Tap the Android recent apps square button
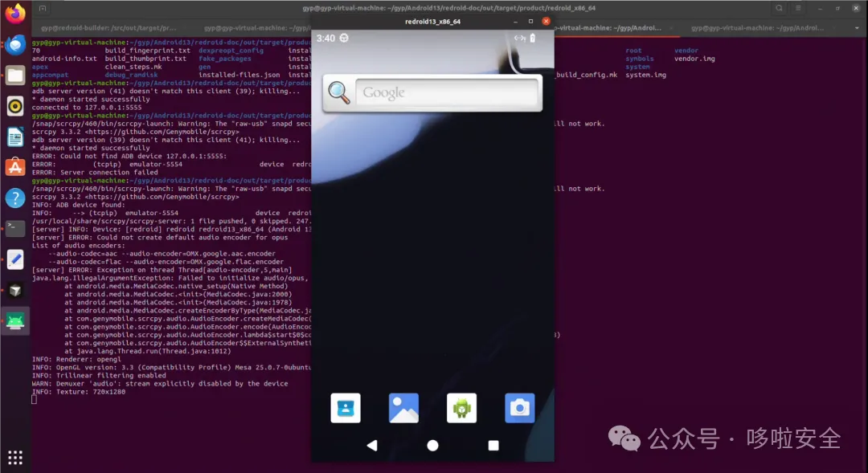Image resolution: width=868 pixels, height=473 pixels. 493,446
